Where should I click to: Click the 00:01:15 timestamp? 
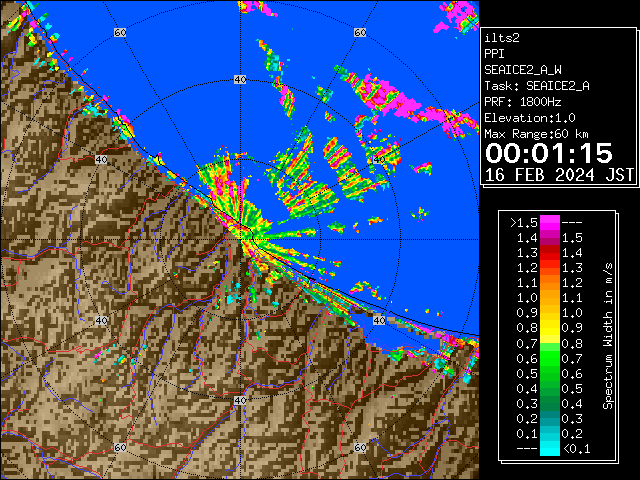(x=549, y=153)
